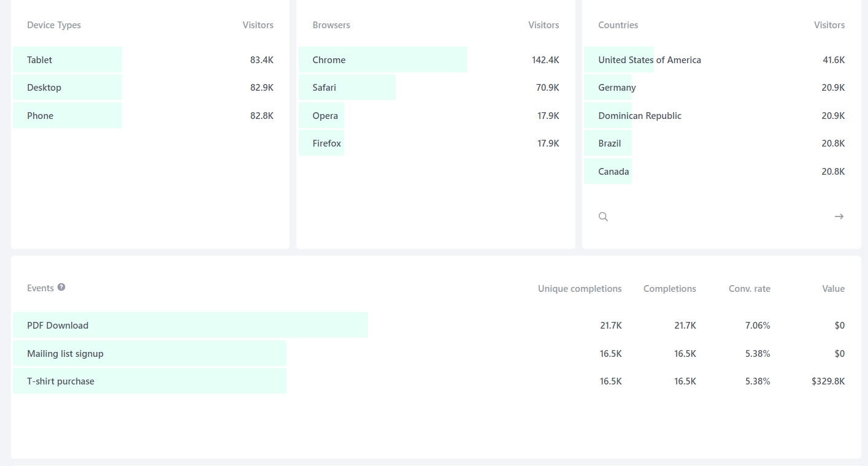Click the Unique completions column header
This screenshot has height=466, width=868.
click(x=580, y=288)
